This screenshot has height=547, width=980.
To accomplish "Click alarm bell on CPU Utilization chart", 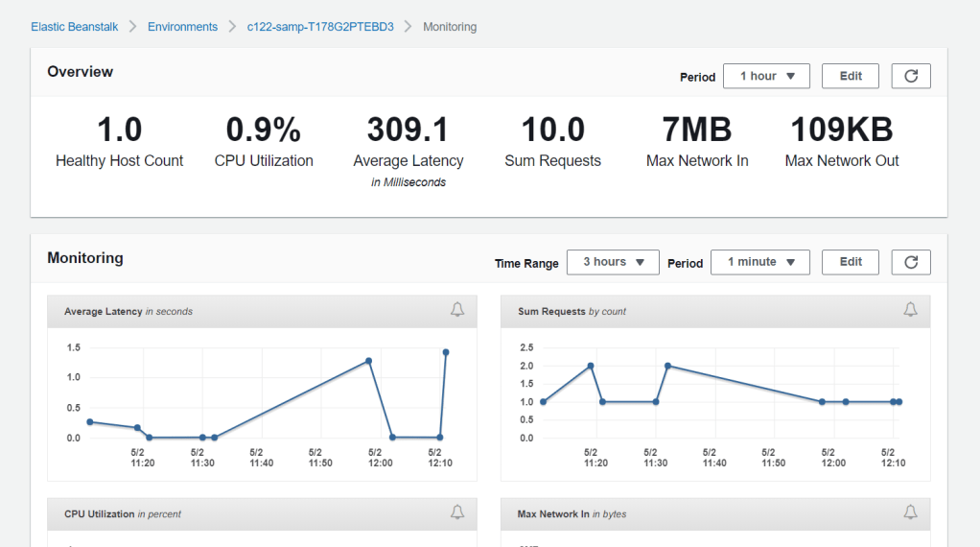I will [457, 512].
